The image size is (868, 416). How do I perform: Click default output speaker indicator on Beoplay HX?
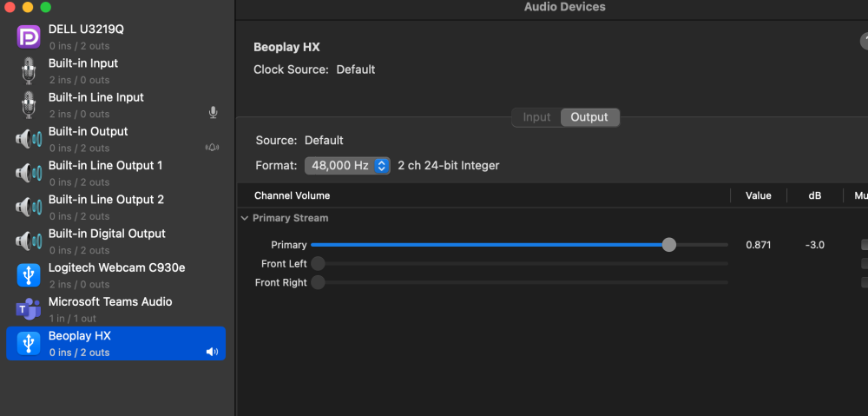(212, 352)
